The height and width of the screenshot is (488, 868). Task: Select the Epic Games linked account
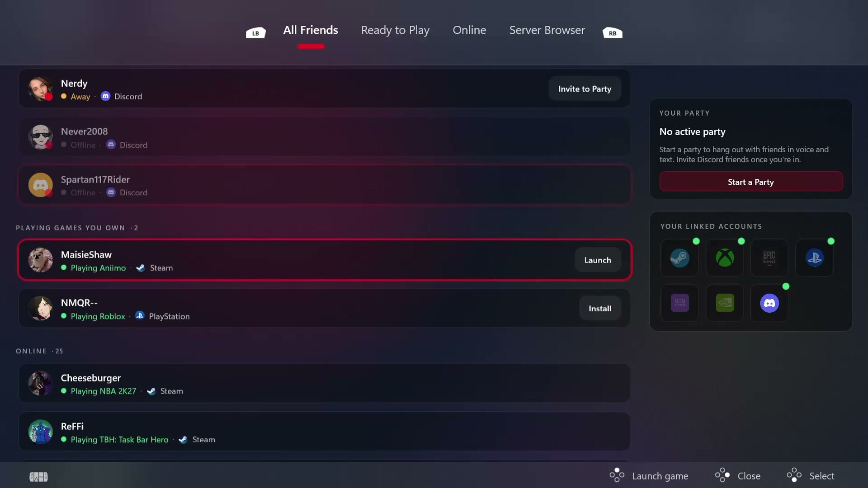click(769, 258)
